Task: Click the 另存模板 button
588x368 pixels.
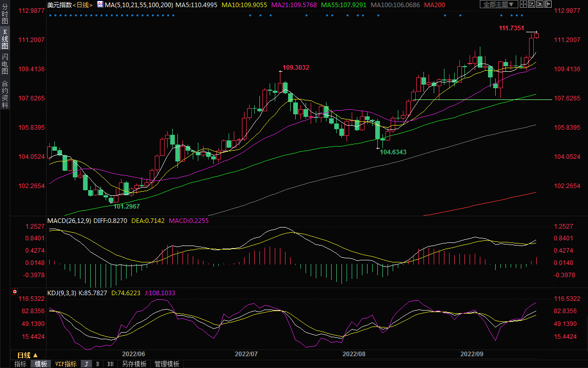Action: 134,364
